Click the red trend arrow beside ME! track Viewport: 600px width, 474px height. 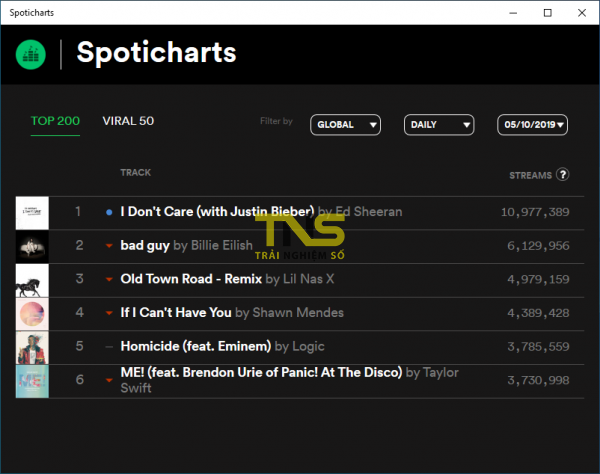click(x=108, y=381)
